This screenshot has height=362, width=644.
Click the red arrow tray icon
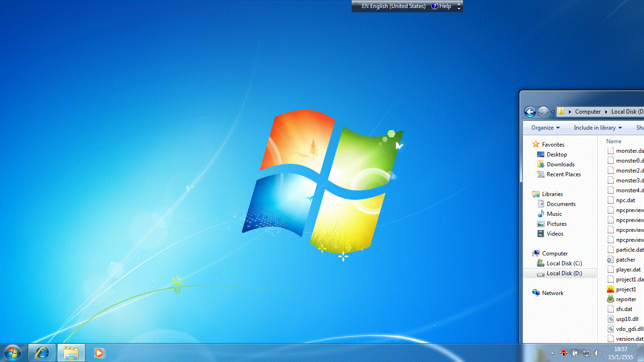coord(564,353)
